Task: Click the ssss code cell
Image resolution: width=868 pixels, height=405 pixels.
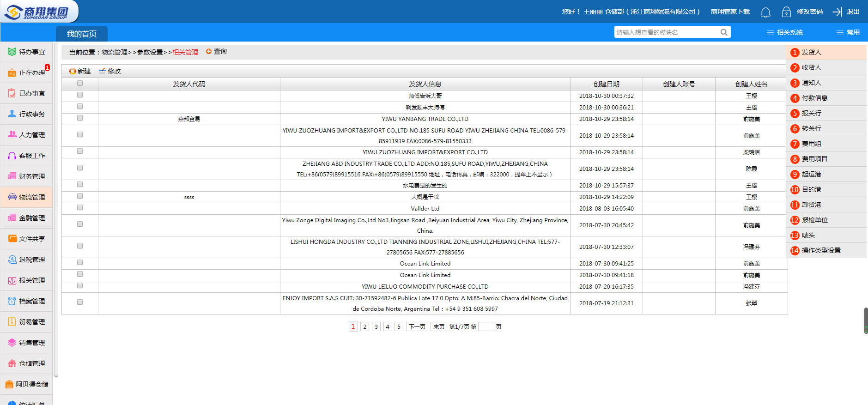Action: point(189,197)
